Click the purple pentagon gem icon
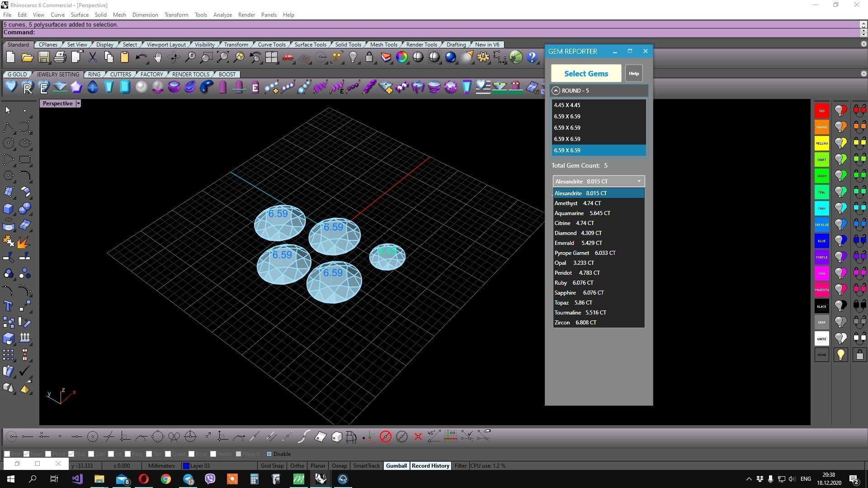 click(x=76, y=87)
